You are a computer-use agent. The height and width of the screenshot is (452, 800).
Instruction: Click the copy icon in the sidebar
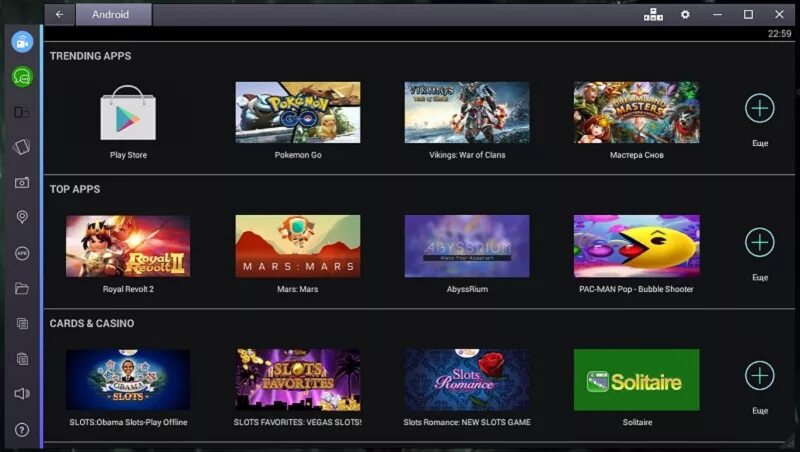(22, 323)
